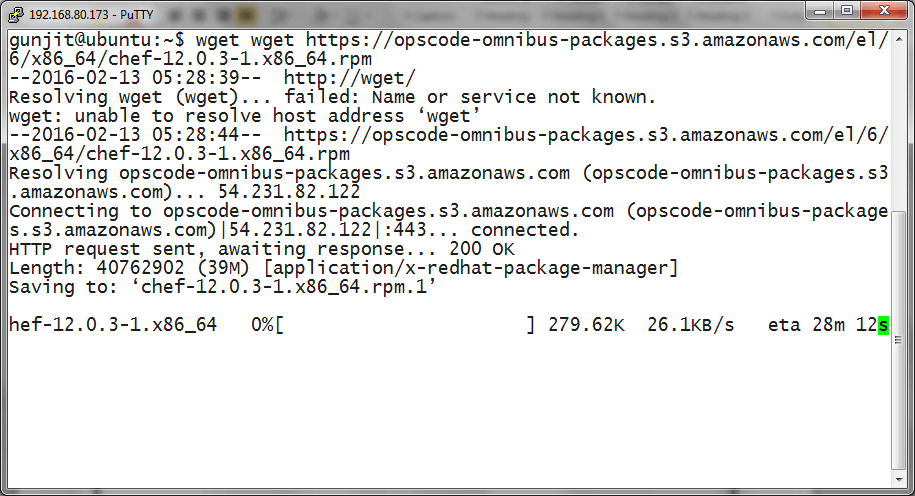Maximize the PuTTY terminal window

click(x=846, y=10)
